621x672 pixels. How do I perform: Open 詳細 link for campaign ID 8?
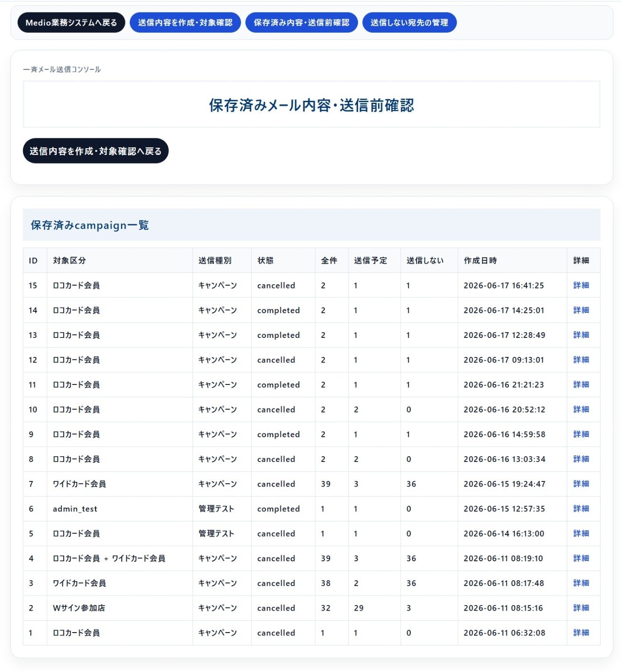coord(581,459)
